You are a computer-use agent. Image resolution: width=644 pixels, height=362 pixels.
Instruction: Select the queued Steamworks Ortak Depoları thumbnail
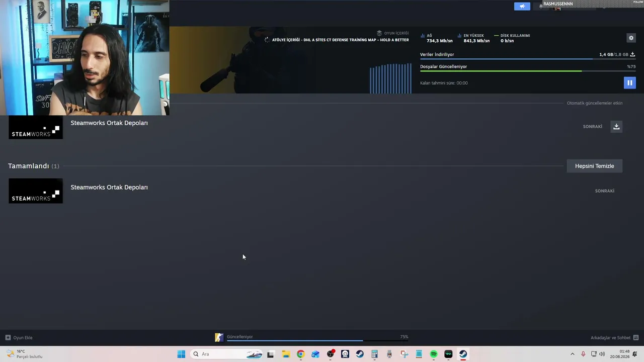point(36,127)
